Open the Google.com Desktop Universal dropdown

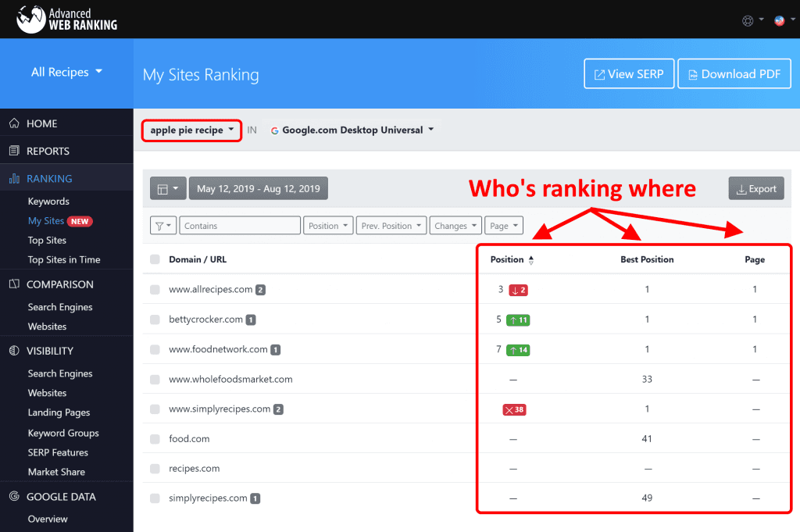[352, 130]
